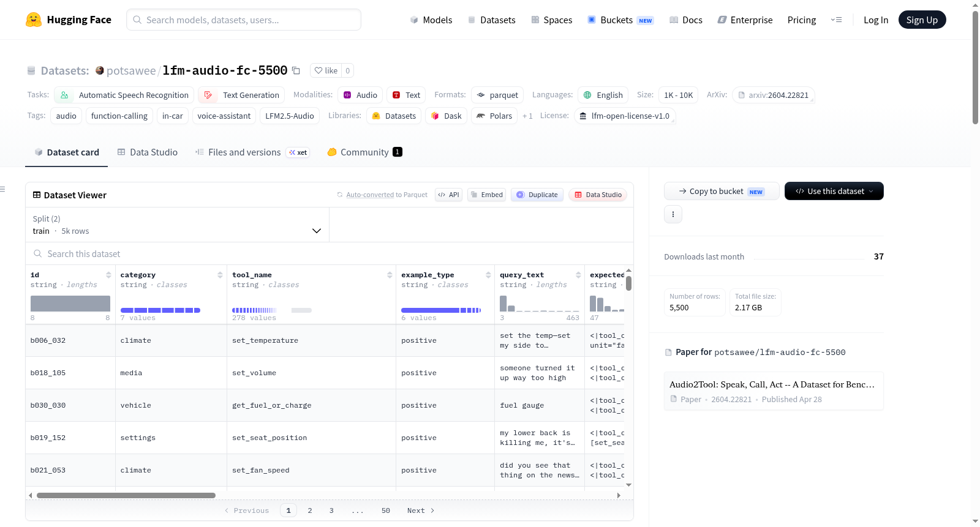The width and height of the screenshot is (980, 527).
Task: Open the potsawee profile link
Action: 131,70
